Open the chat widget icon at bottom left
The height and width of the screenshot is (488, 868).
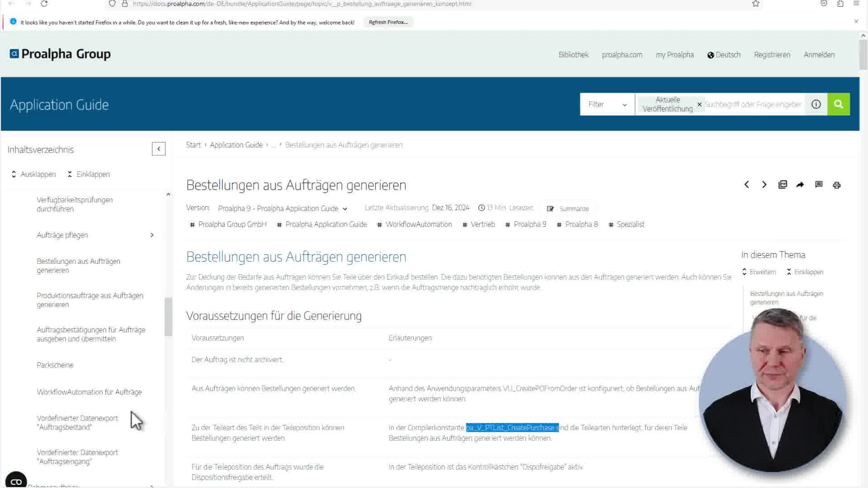coord(16,481)
